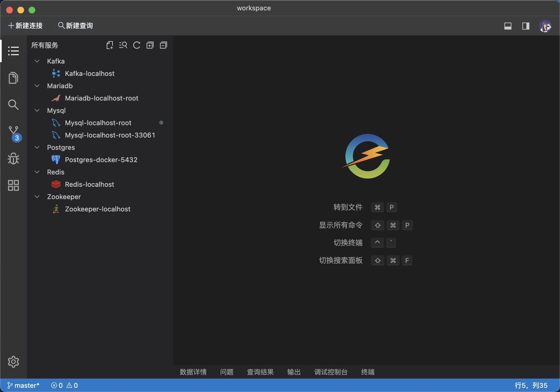Click the warnings count in status bar
560x392 pixels.
click(x=72, y=386)
